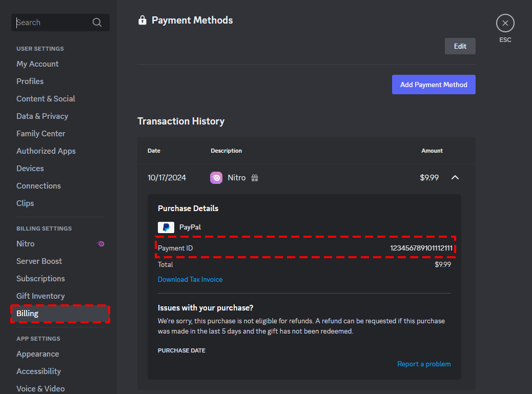
Task: Select Gift Inventory from Billing Settings
Action: 40,296
